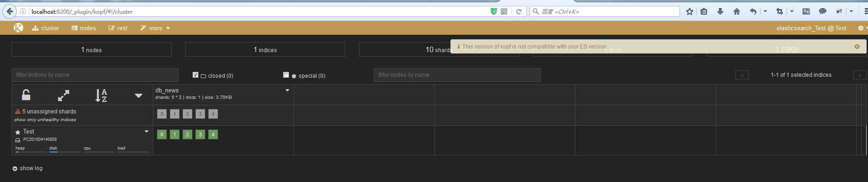This screenshot has height=182, width=868.
Task: Select Test node green shard 4
Action: tap(213, 134)
